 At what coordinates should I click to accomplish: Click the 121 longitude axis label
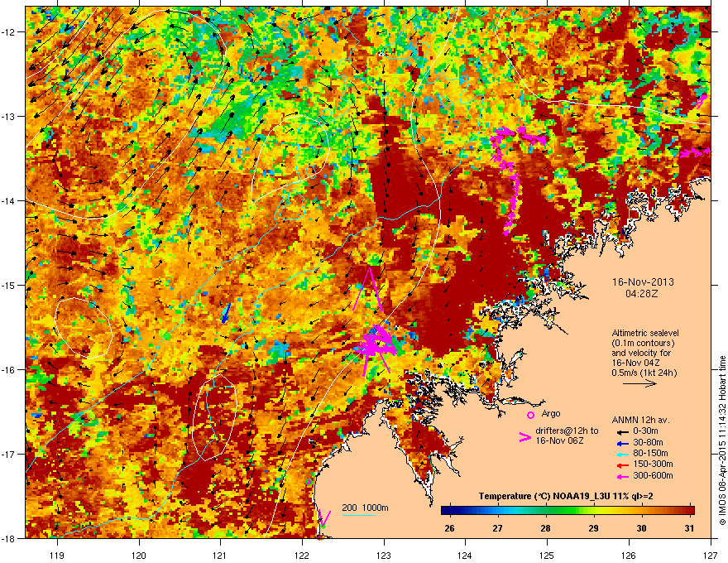point(220,555)
